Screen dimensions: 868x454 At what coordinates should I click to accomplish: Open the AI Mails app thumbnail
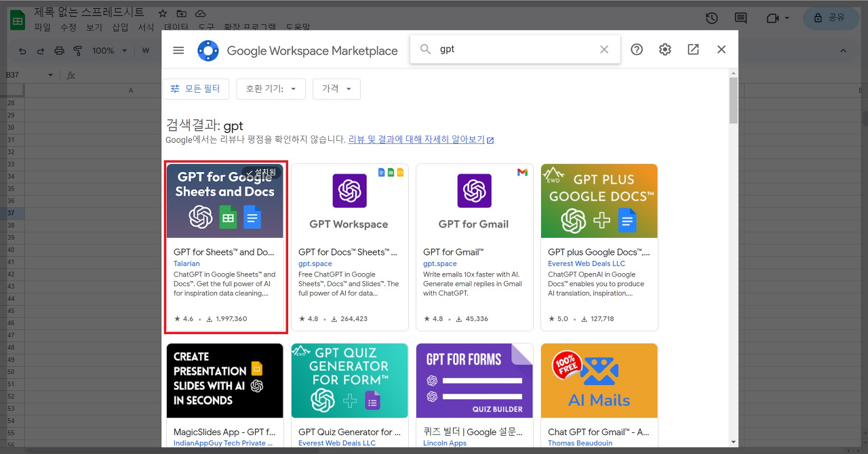click(x=599, y=381)
